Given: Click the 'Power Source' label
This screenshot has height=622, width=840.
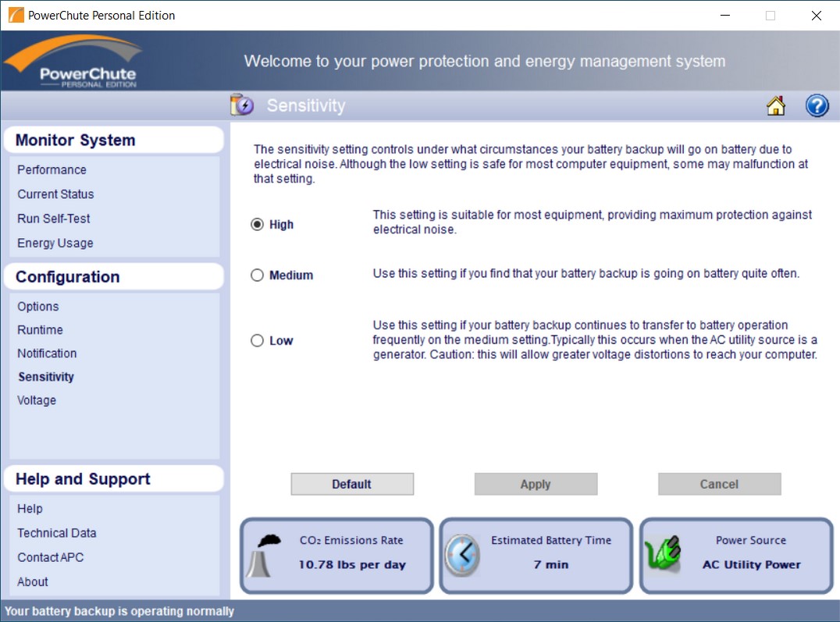Looking at the screenshot, I should pyautogui.click(x=751, y=541).
